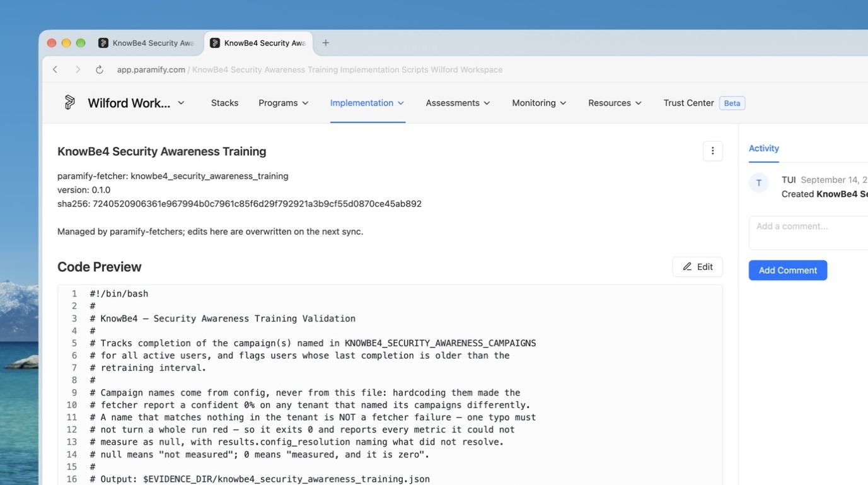Click the browser forward arrow

(78, 69)
